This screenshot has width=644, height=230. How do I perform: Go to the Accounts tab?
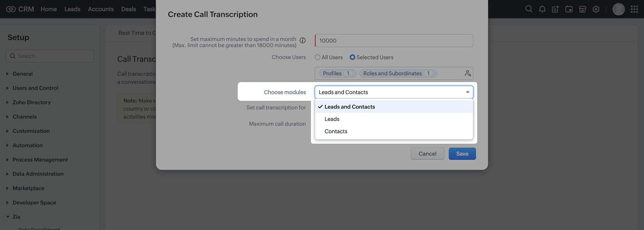coord(101,9)
